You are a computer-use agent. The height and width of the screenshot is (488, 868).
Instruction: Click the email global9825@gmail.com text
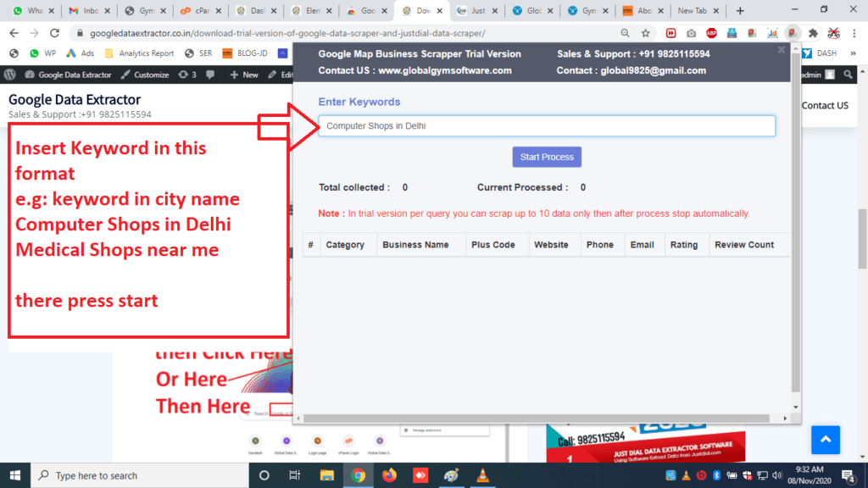point(654,71)
